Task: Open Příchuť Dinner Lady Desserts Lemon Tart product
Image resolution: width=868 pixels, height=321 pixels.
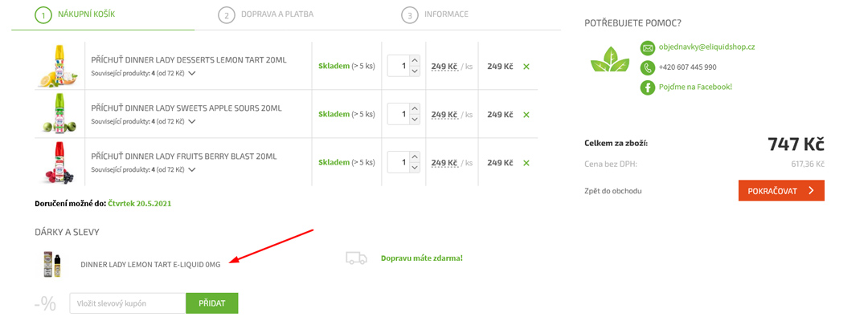Action: tap(189, 59)
